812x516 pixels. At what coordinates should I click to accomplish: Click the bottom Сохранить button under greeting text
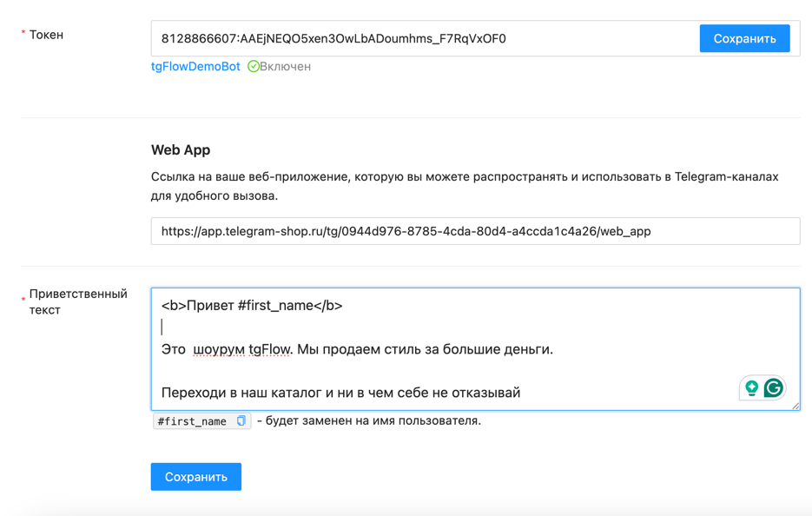pyautogui.click(x=195, y=477)
